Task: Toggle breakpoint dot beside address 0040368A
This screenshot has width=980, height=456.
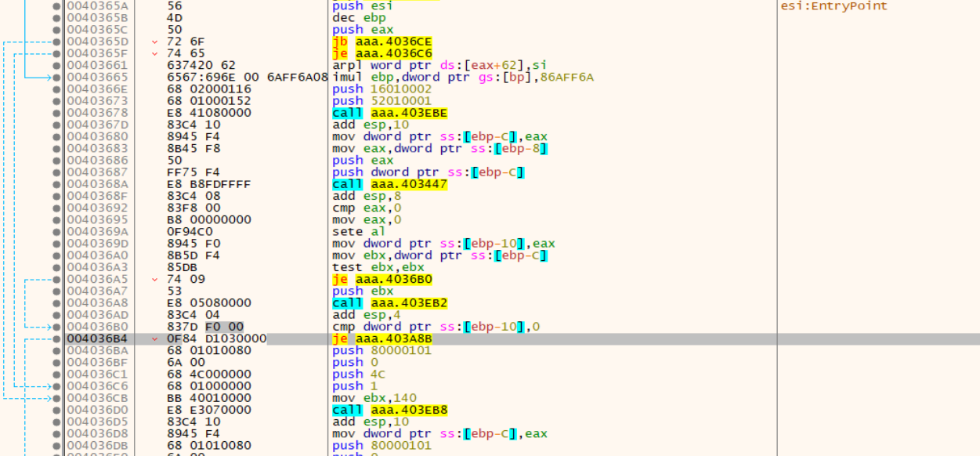Action: tap(56, 184)
